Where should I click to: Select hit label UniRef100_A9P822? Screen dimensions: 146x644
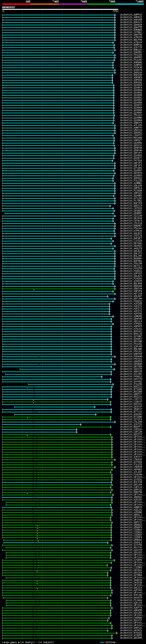click(x=131, y=17)
